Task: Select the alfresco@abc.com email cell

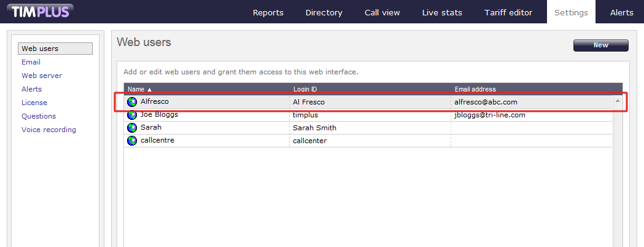Action: (x=486, y=102)
